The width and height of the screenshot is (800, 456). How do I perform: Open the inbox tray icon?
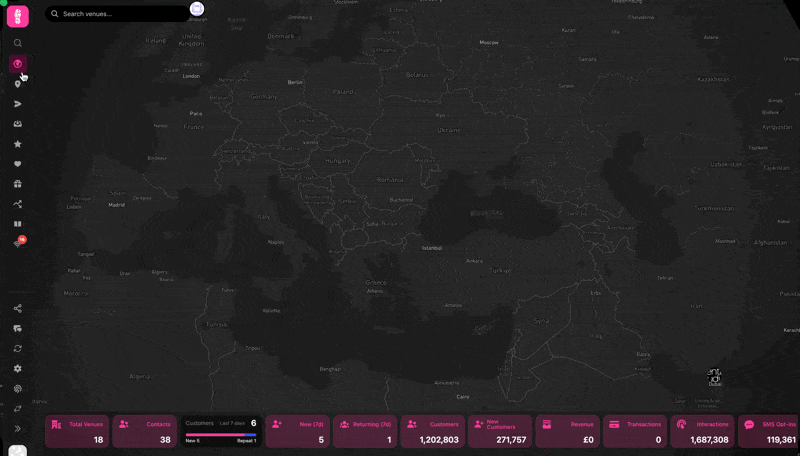(18, 124)
